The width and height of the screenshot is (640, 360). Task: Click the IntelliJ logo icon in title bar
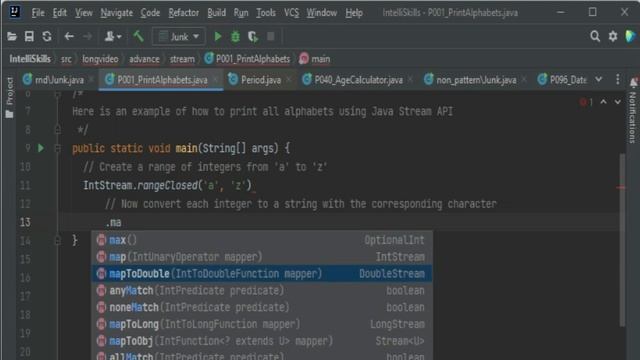(x=15, y=12)
